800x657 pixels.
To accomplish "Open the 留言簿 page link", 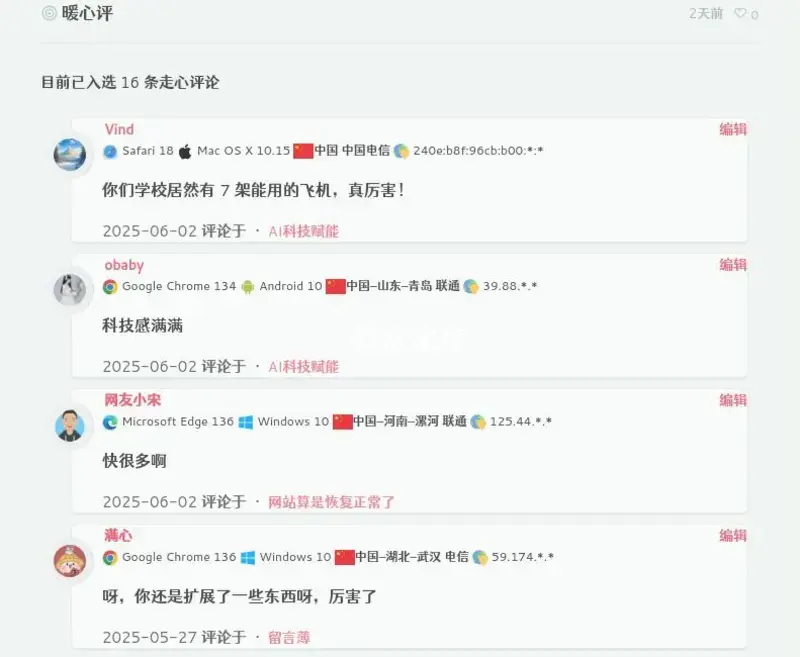I will coord(289,638).
